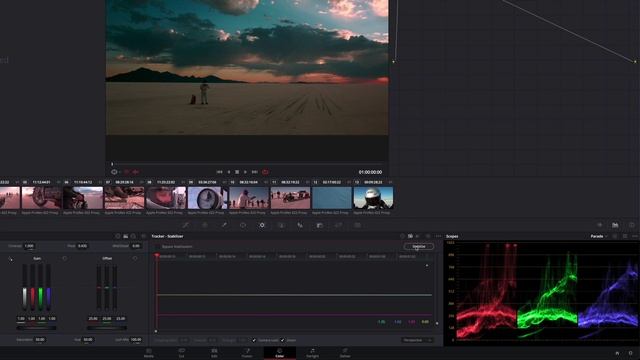This screenshot has height=360, width=640.
Task: Enable Bypass Stabilization checkbox
Action: [157, 247]
